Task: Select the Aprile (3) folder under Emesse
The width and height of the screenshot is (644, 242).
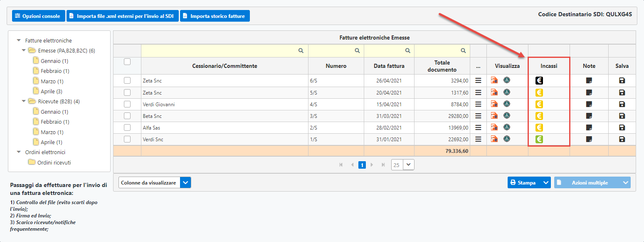Action: point(51,91)
